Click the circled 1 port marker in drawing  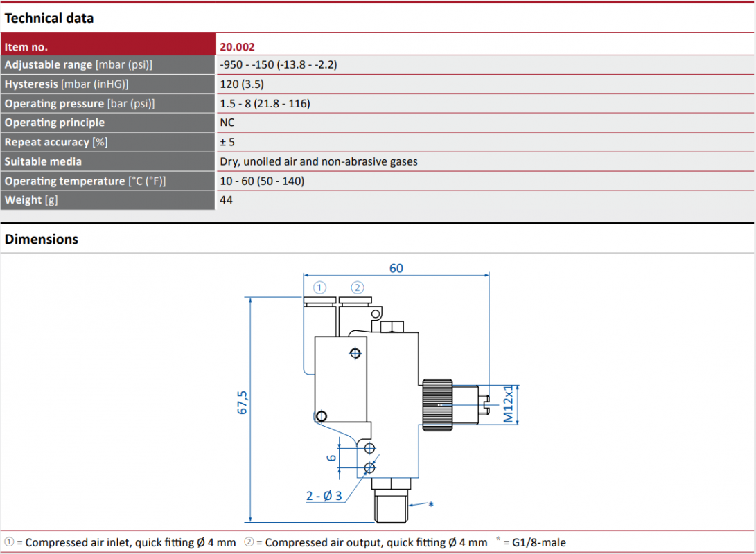click(319, 287)
